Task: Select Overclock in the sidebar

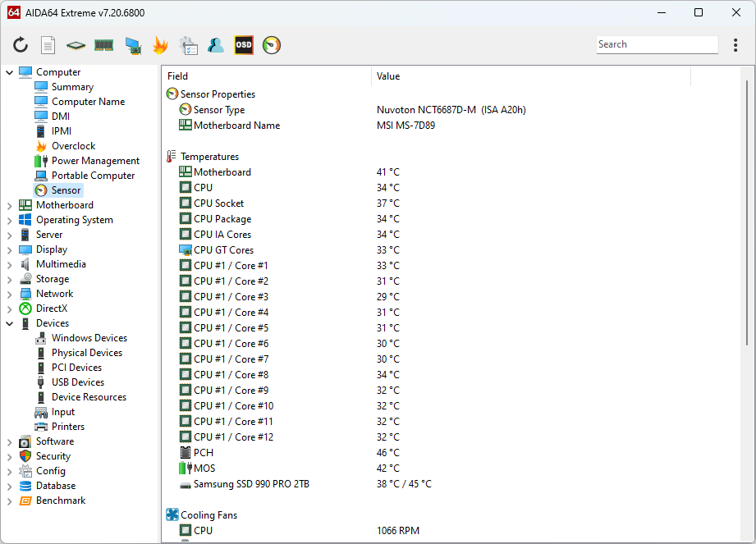Action: [73, 146]
